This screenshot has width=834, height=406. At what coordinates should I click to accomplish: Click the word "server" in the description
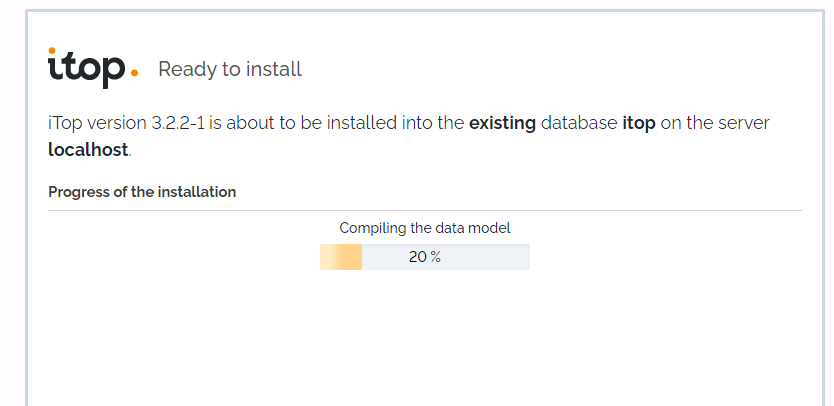coord(745,123)
